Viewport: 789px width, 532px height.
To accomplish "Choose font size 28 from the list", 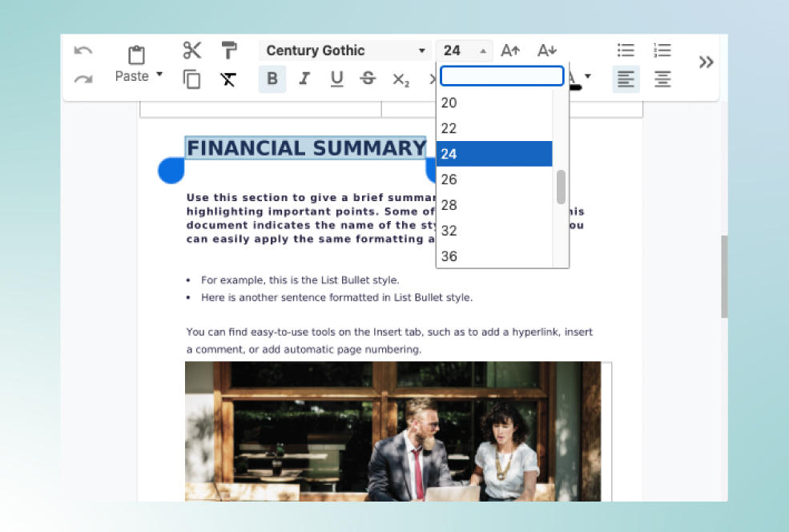I will point(494,205).
